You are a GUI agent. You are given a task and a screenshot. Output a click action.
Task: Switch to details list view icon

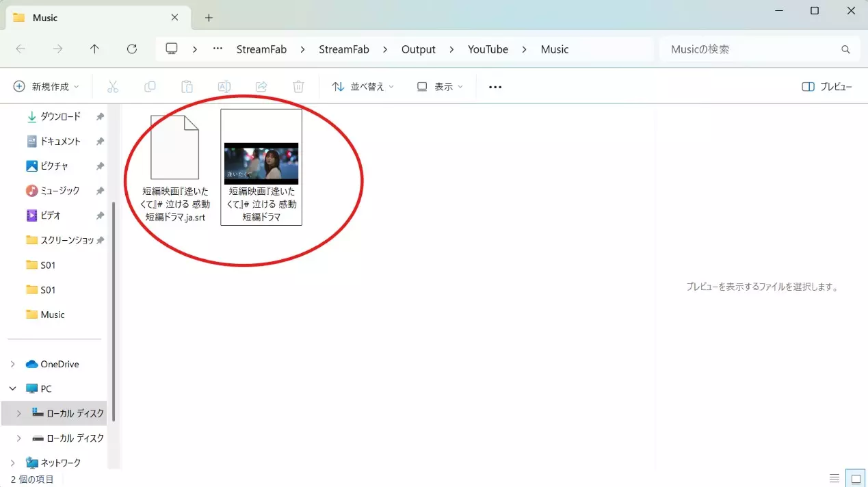point(834,478)
